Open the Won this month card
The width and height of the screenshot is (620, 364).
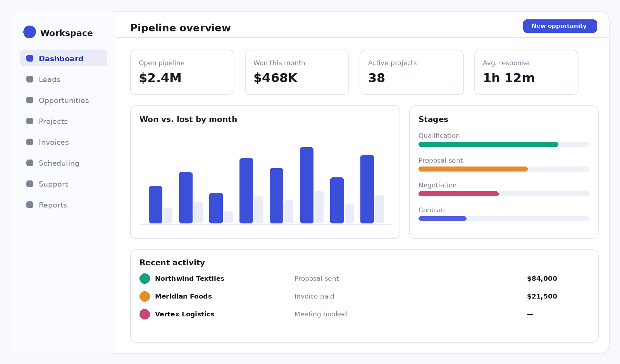[297, 72]
